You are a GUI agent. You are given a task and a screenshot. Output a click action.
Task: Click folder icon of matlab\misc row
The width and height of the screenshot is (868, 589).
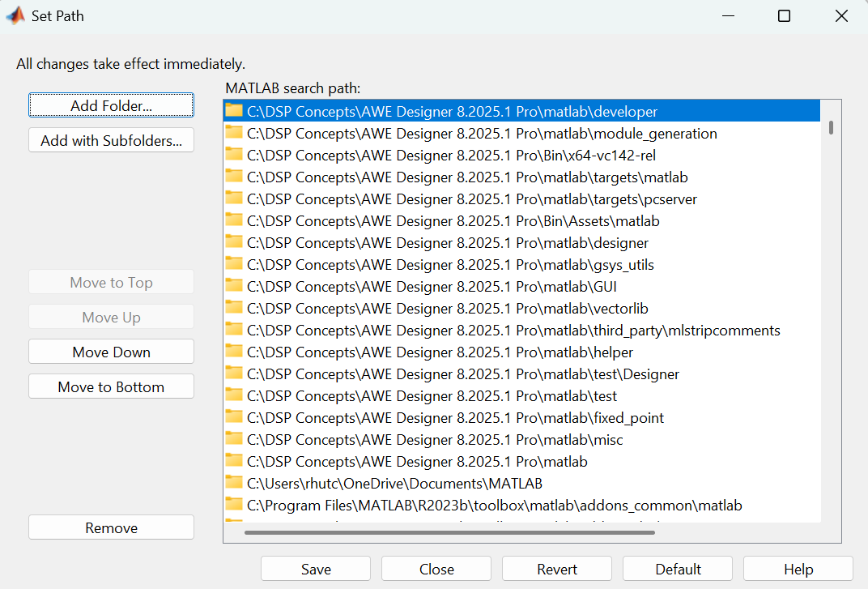(234, 439)
